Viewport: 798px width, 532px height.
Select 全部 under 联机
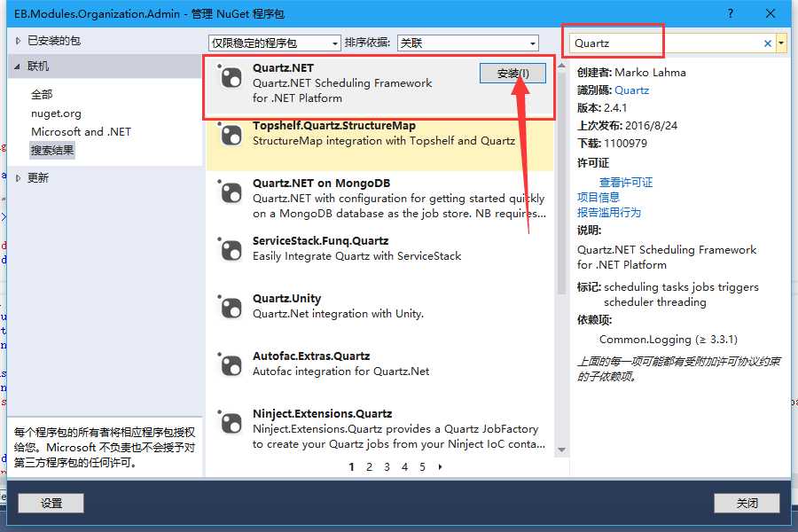[42, 94]
